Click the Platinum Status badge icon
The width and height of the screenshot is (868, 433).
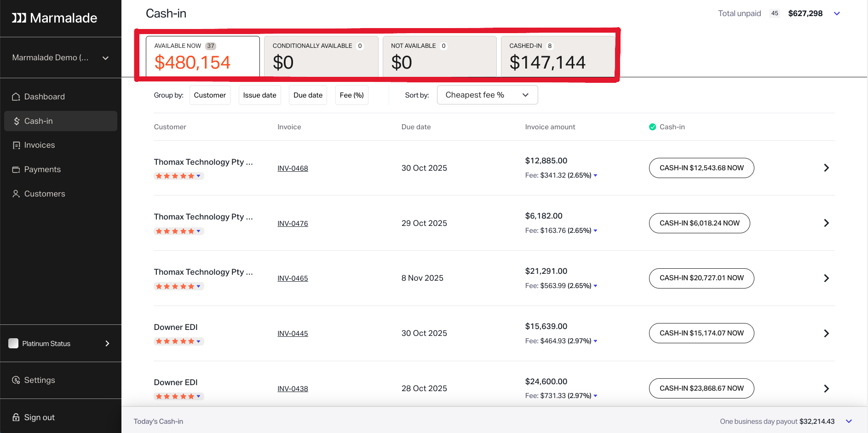pyautogui.click(x=13, y=343)
